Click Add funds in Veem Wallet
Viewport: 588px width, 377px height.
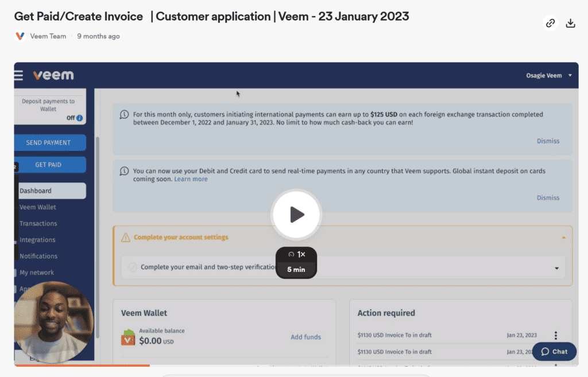[x=305, y=337]
